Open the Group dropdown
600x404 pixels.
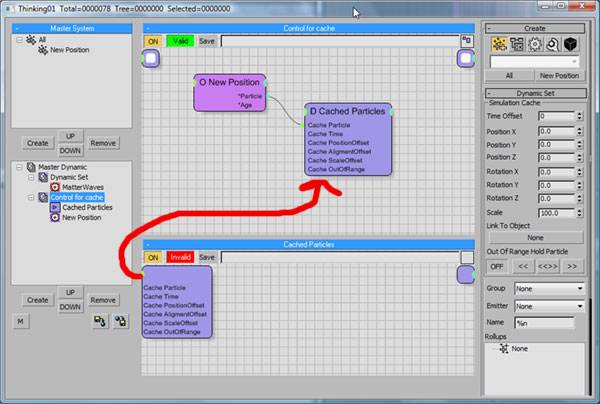click(549, 289)
